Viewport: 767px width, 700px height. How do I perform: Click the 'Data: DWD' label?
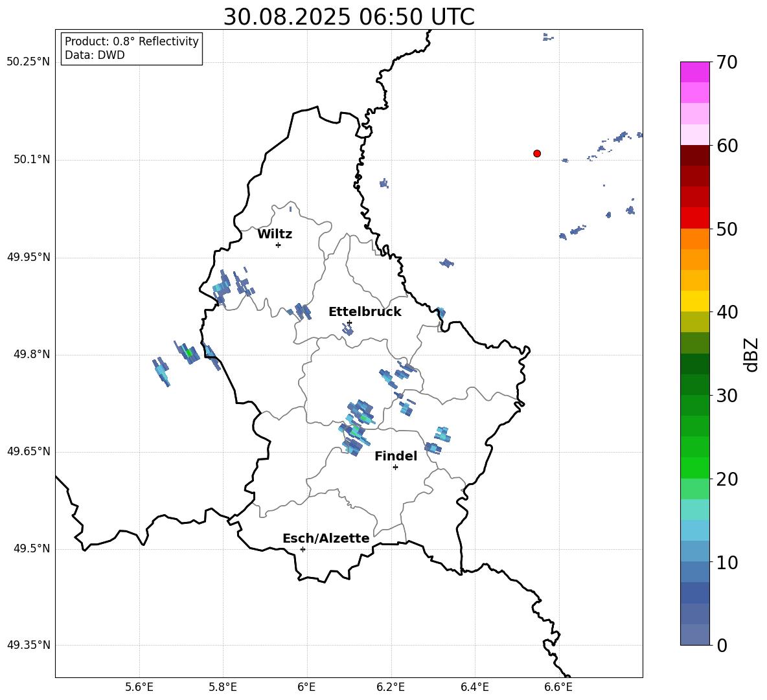point(95,55)
